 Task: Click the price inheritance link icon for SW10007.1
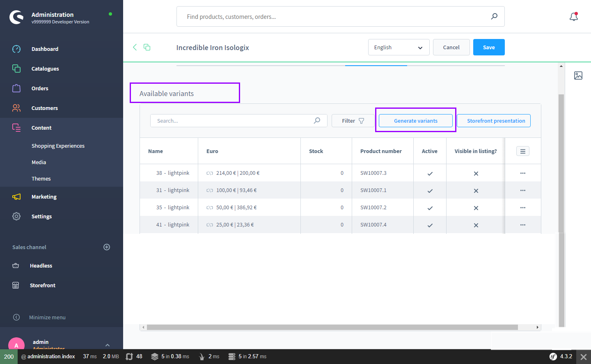coord(210,190)
